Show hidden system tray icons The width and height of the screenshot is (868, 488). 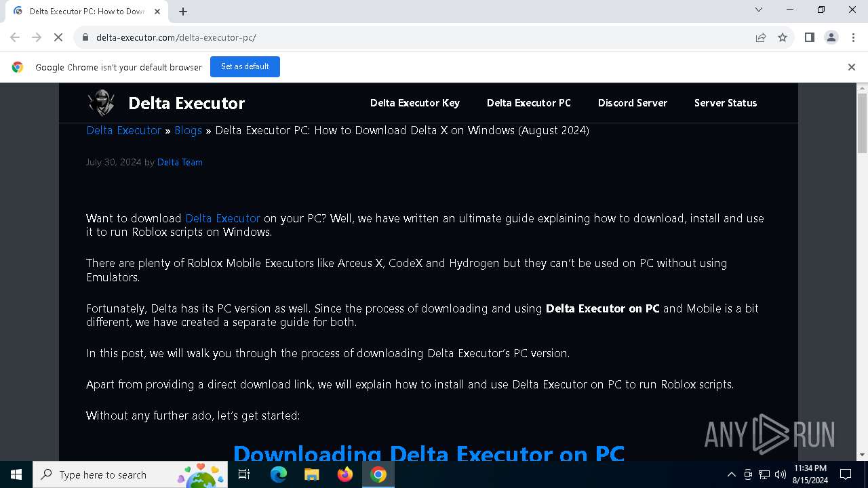731,474
